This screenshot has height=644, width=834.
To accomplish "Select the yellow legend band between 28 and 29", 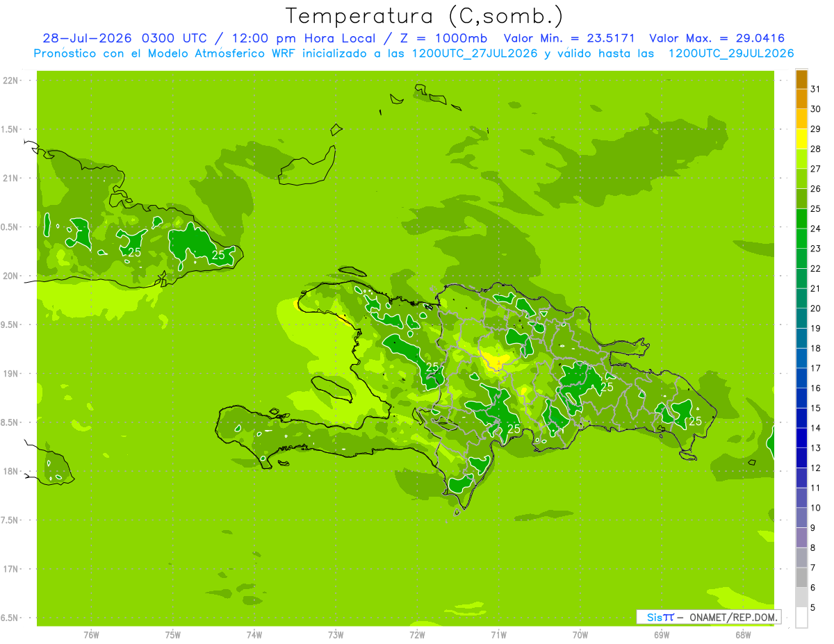I will 801,138.
